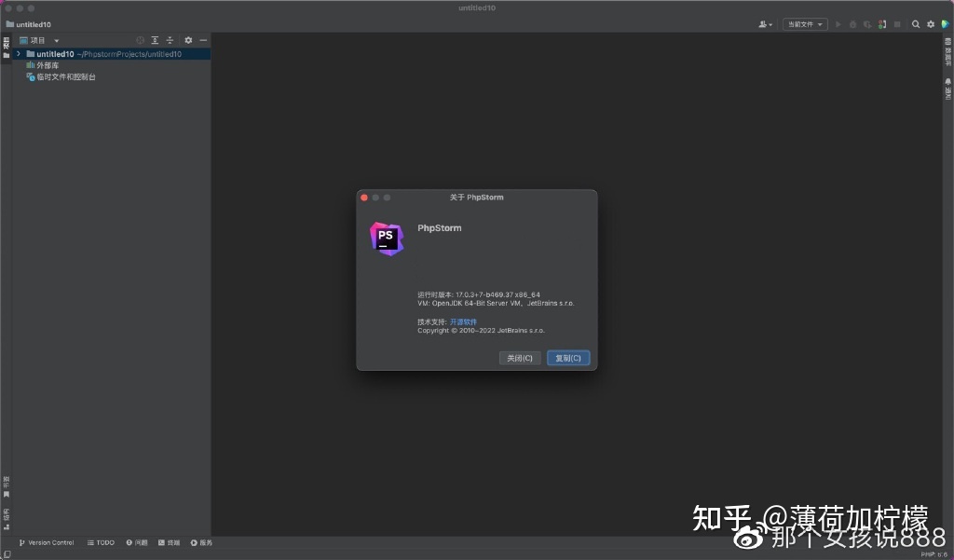The width and height of the screenshot is (954, 560).
Task: Click the Debug bug icon
Action: click(852, 24)
